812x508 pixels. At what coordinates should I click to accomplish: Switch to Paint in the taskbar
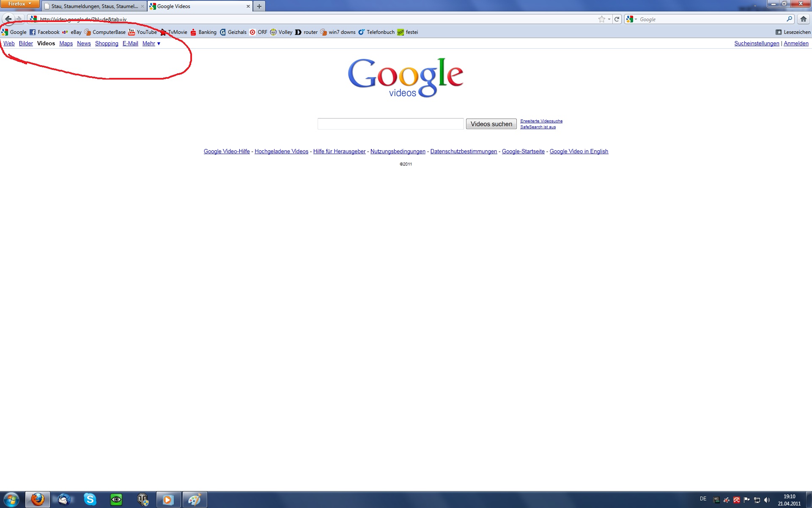195,500
